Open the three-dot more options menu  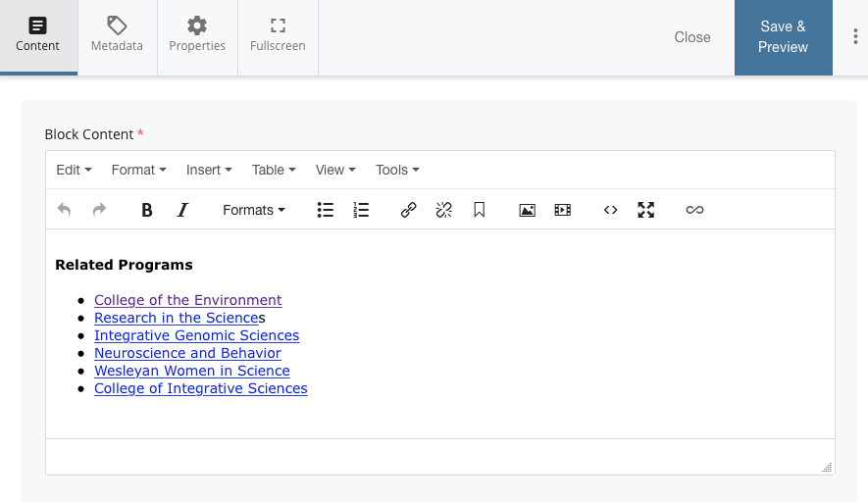pos(855,36)
